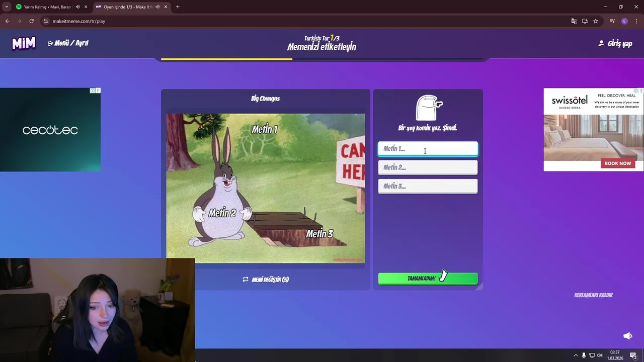Click the "Memenizi etiketleyin" heading
The image size is (644, 362).
pyautogui.click(x=321, y=47)
